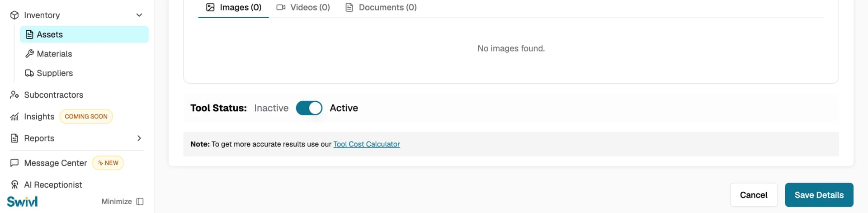Toggle the Tool Status switch

tap(309, 108)
